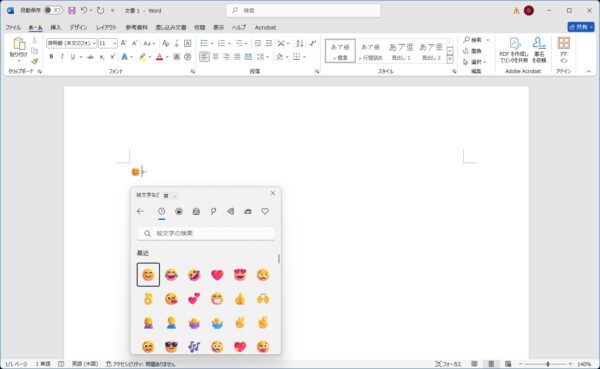
Task: Open the Add-ins icon
Action: [x=563, y=50]
